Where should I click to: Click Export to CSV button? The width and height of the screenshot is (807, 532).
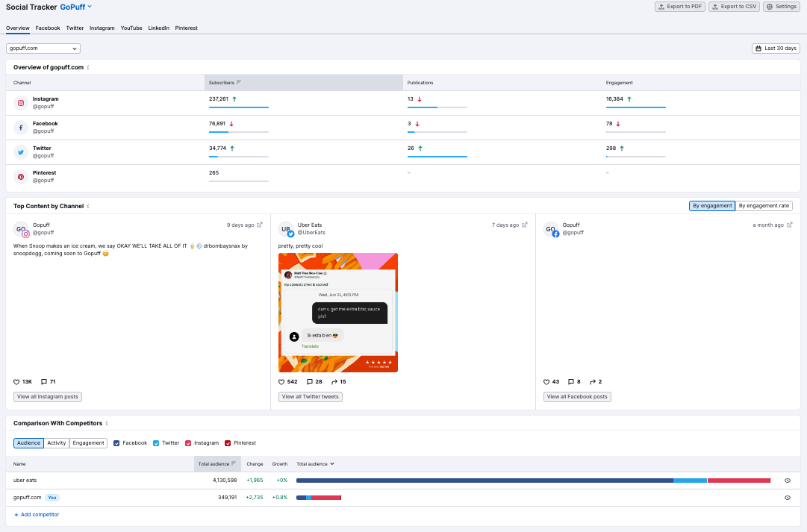[x=735, y=7]
